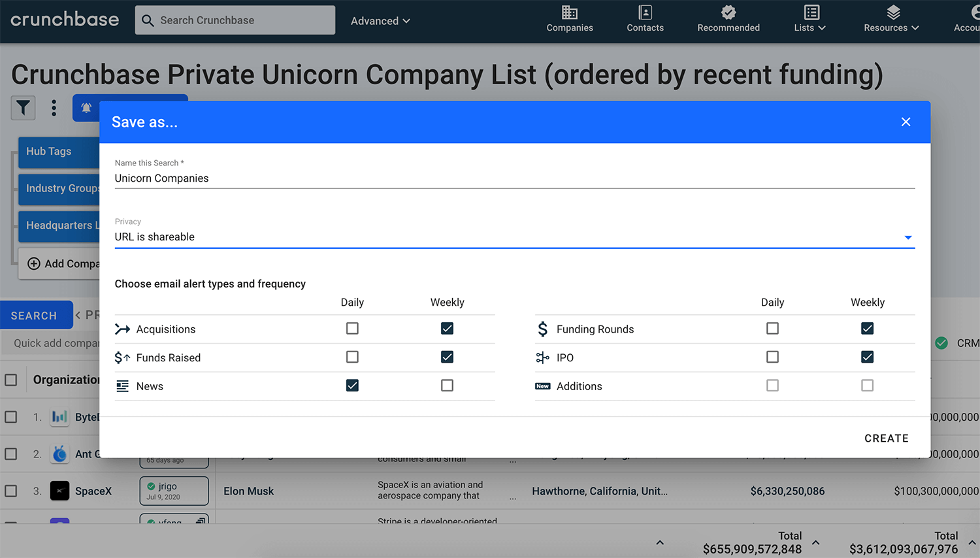Uncheck daily News alerts
The width and height of the screenshot is (980, 558).
352,386
